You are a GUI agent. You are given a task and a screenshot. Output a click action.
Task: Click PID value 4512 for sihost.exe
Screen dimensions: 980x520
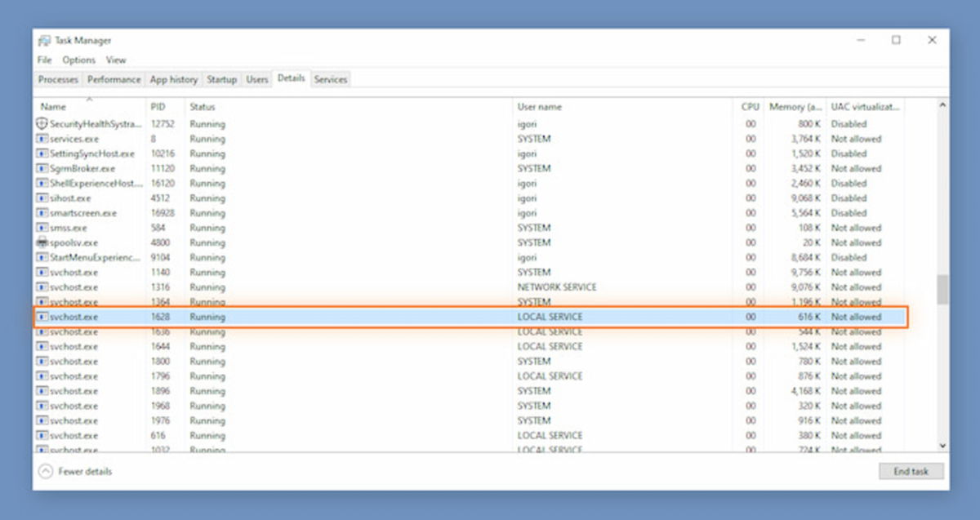(x=162, y=198)
